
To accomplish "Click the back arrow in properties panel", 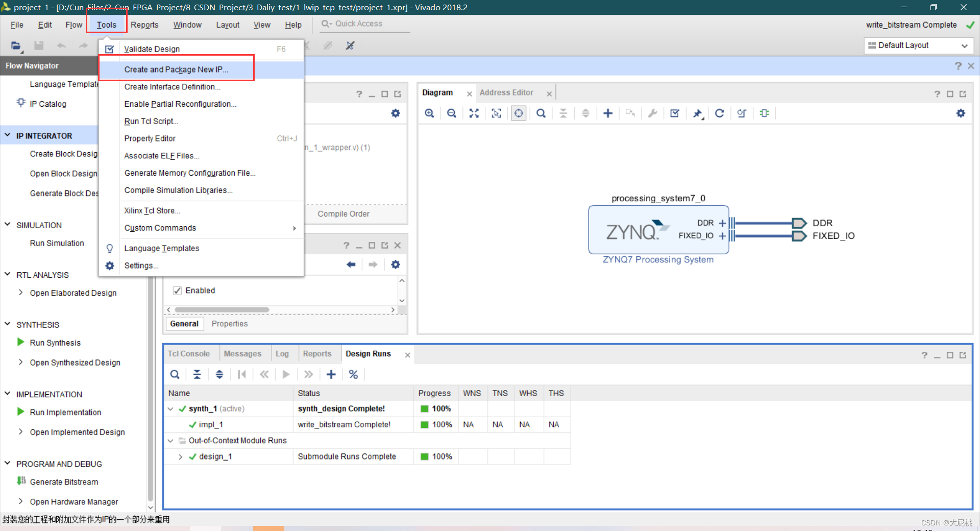I will click(351, 264).
